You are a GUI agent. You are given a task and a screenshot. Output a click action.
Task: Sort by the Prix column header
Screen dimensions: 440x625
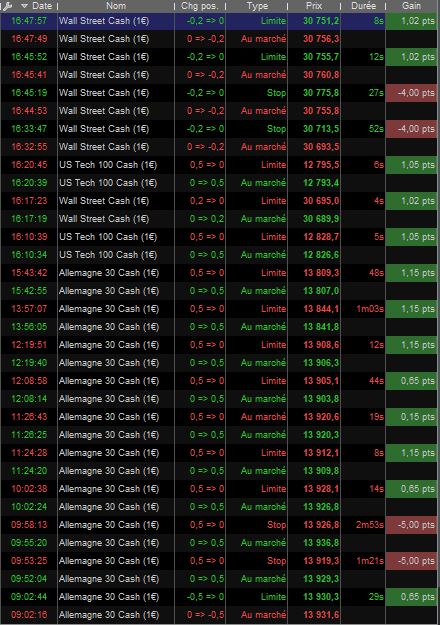pos(314,6)
